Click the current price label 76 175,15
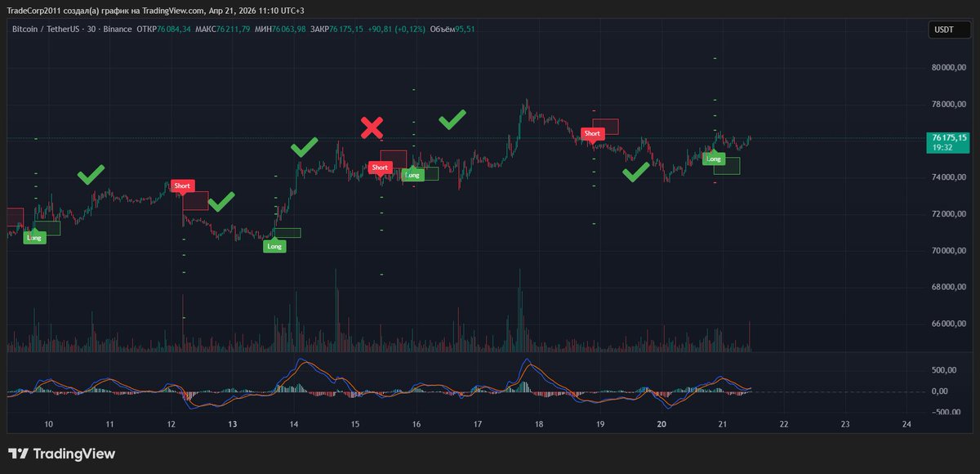Image resolution: width=980 pixels, height=474 pixels. pos(949,137)
